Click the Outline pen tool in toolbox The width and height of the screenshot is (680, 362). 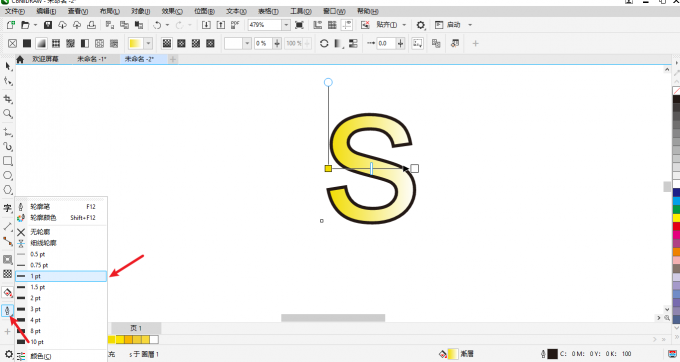pyautogui.click(x=7, y=310)
